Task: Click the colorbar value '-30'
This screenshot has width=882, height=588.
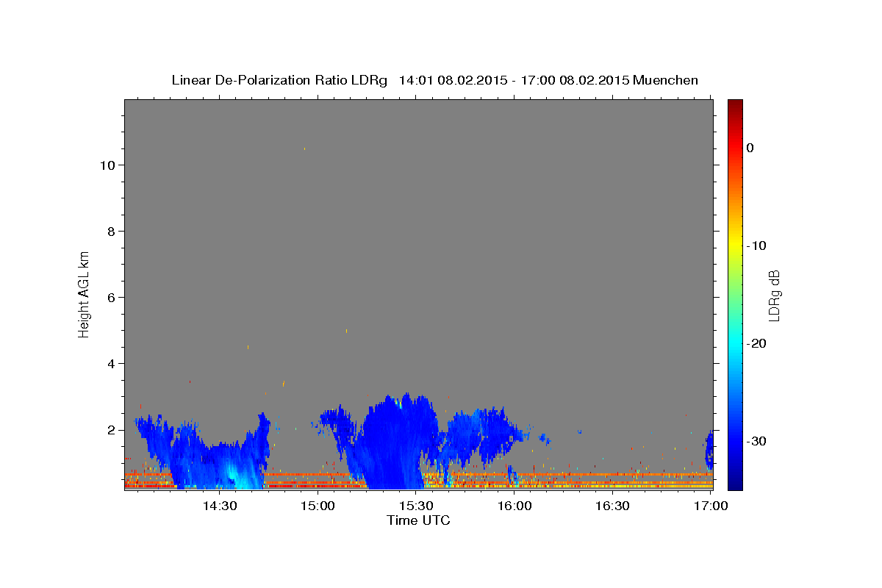Action: coord(757,441)
